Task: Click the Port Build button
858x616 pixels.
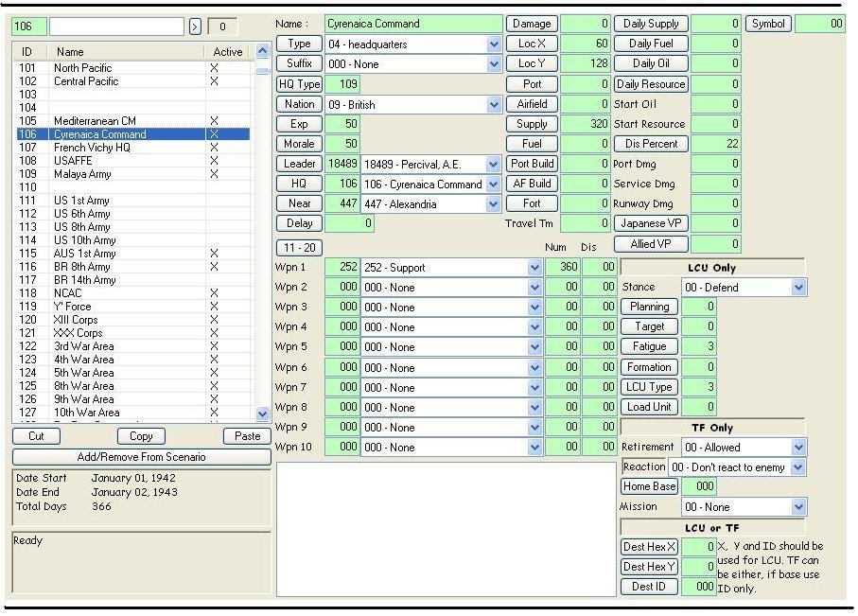Action: [x=532, y=164]
